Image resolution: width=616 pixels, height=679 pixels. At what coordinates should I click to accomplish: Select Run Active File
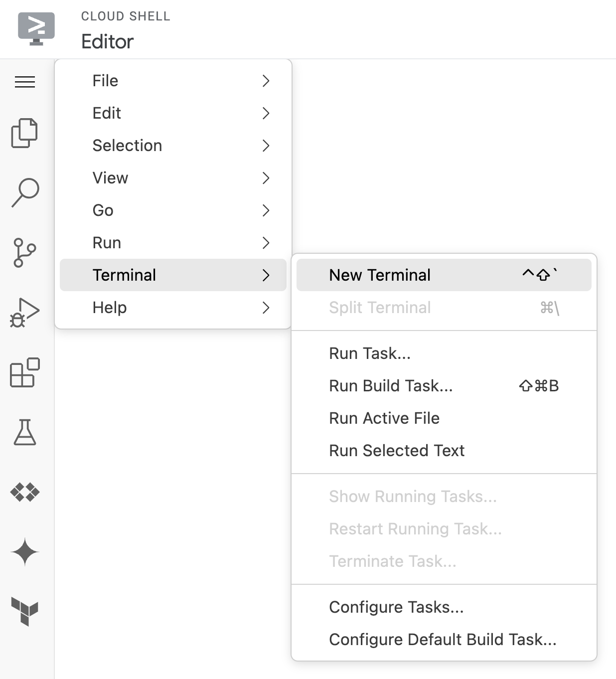click(384, 418)
